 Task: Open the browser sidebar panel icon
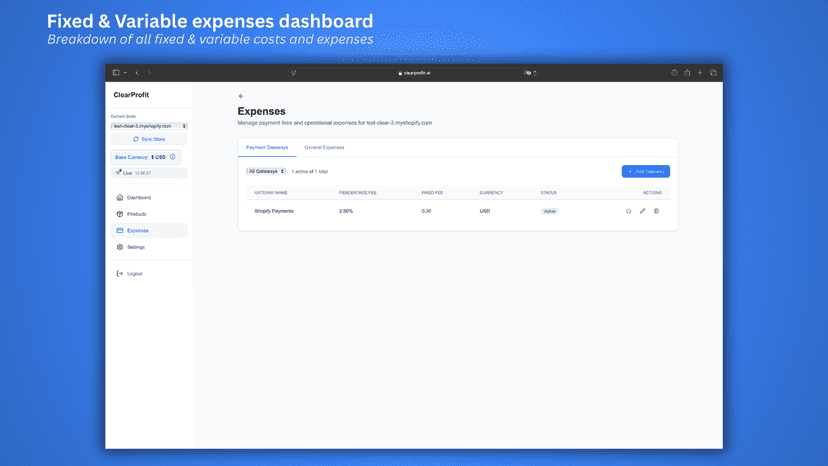[116, 73]
